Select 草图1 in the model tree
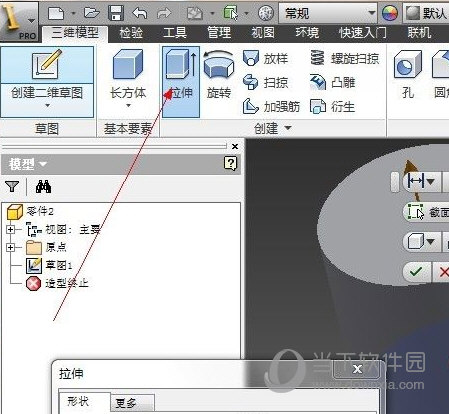Viewport: 449px width, 414px height. point(49,265)
